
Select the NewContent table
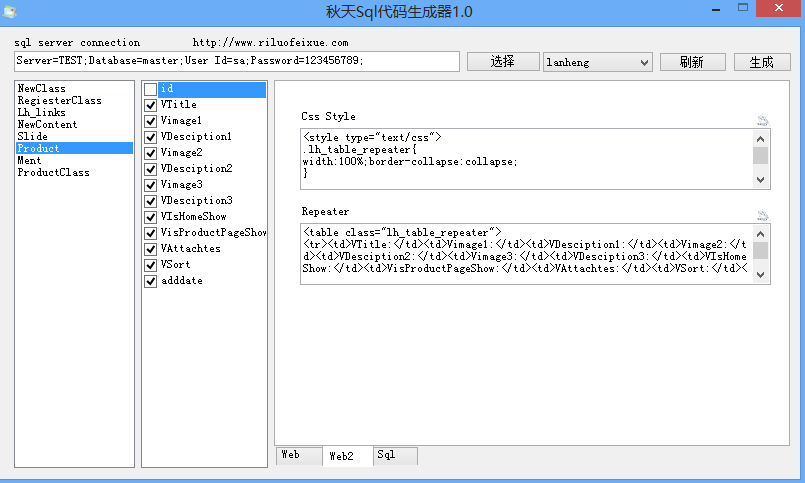[x=74, y=124]
